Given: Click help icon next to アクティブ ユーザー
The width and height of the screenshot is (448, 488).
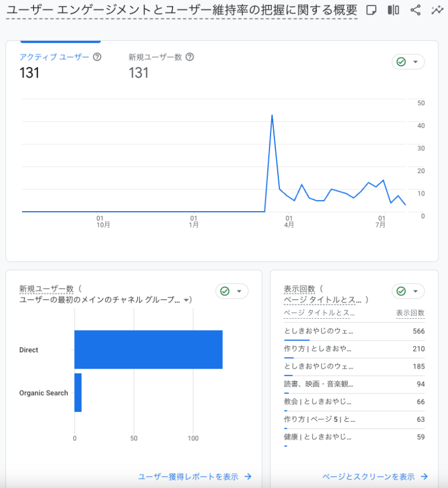Looking at the screenshot, I should (97, 57).
